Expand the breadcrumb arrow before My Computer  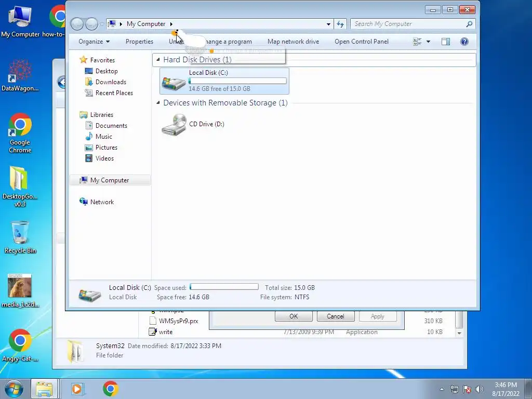(121, 24)
